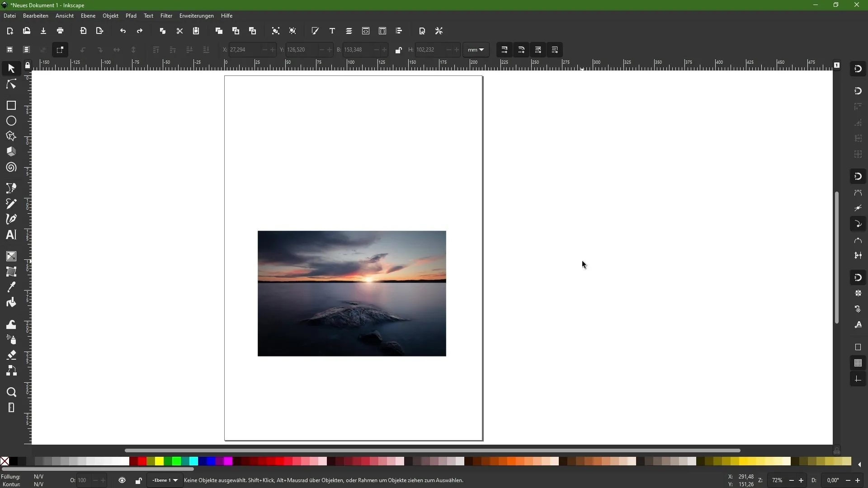Select the Mesh gradient tool
This screenshot has width=868, height=488.
pos(11,272)
